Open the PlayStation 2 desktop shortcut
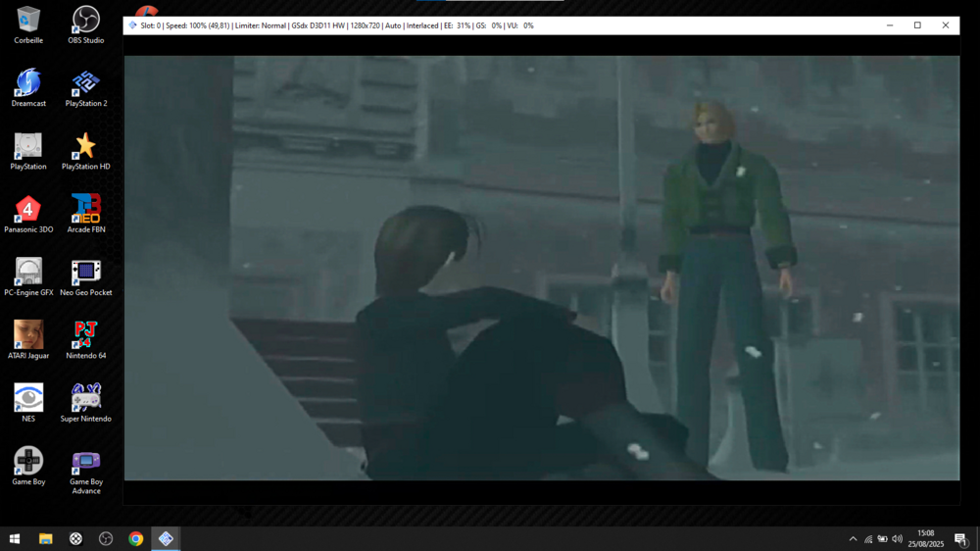 (x=85, y=88)
